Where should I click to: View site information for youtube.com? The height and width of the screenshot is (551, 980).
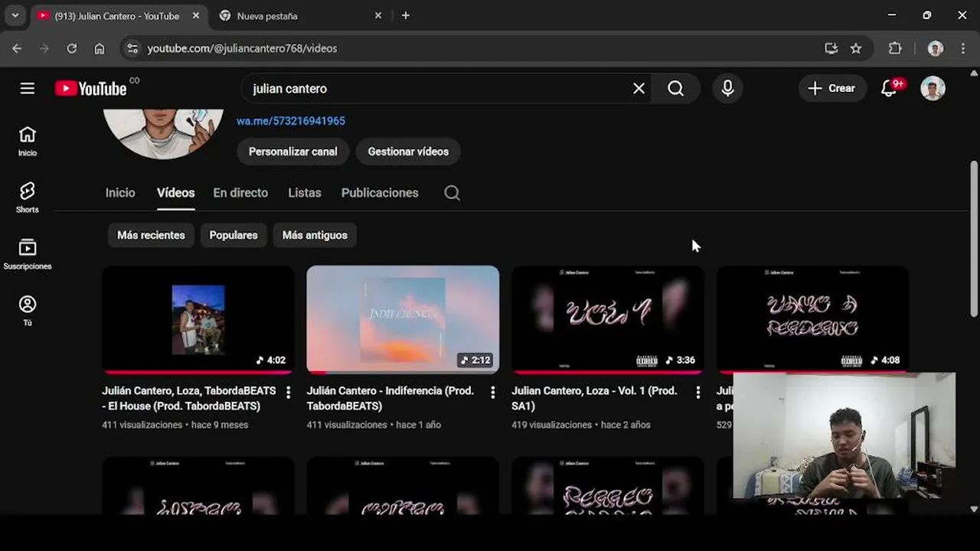pyautogui.click(x=132, y=48)
